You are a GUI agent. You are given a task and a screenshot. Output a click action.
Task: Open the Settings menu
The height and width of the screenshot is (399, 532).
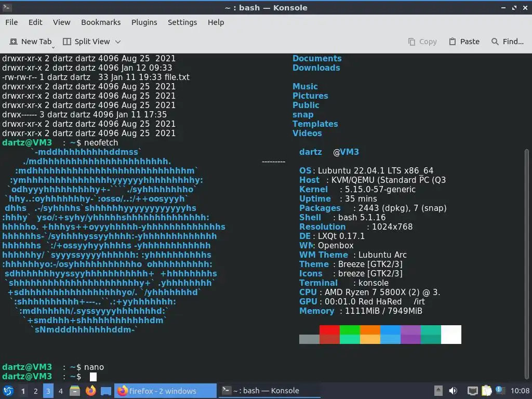pos(182,22)
